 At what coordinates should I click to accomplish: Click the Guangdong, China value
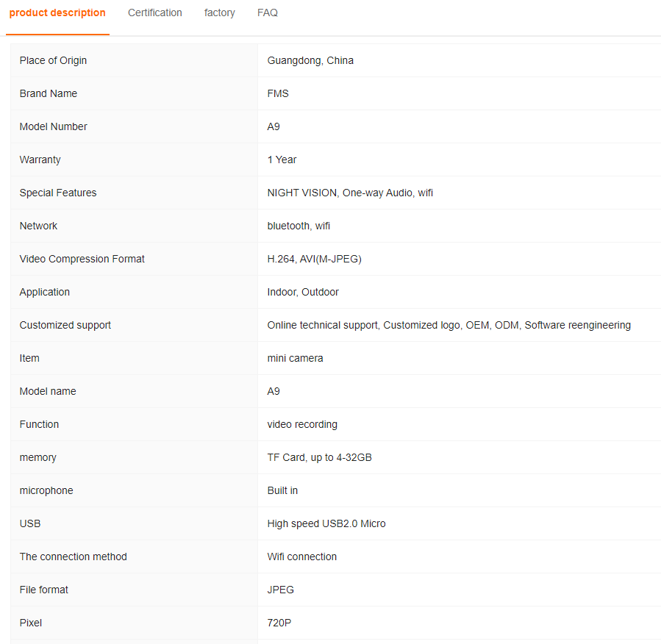click(x=310, y=60)
